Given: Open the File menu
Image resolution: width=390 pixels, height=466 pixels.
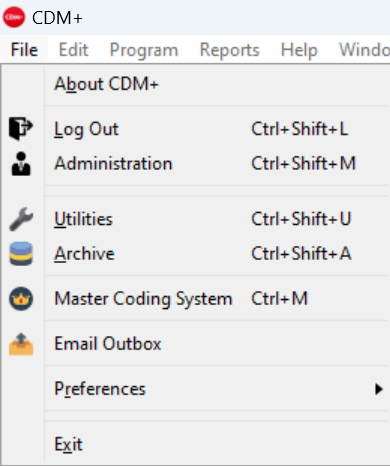Looking at the screenshot, I should (x=24, y=50).
